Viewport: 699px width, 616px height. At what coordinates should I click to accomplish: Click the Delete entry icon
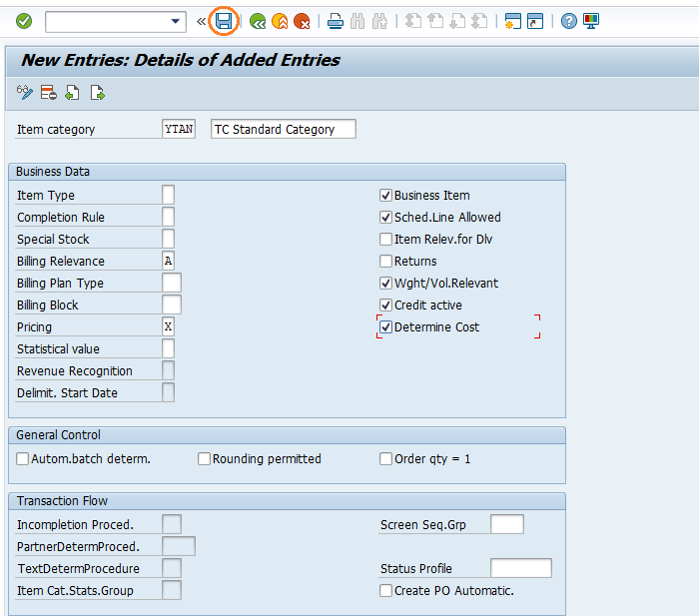[x=48, y=93]
